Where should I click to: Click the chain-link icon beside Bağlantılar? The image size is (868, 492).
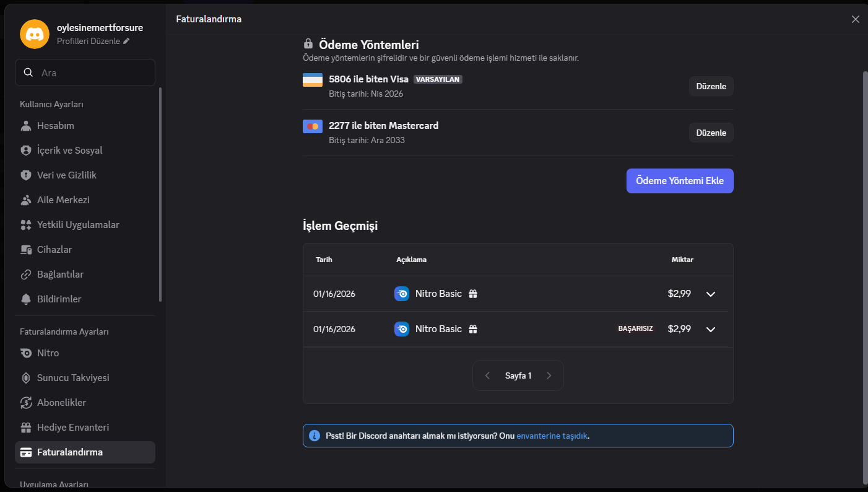(26, 275)
